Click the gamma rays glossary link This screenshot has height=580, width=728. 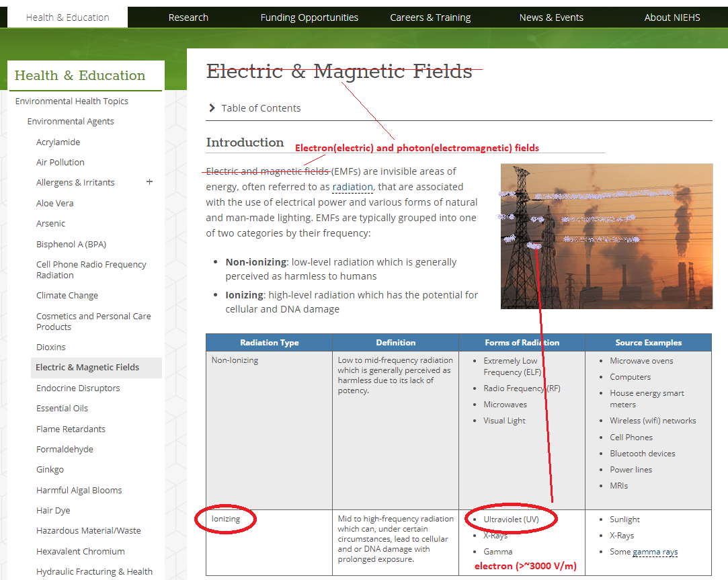[655, 552]
